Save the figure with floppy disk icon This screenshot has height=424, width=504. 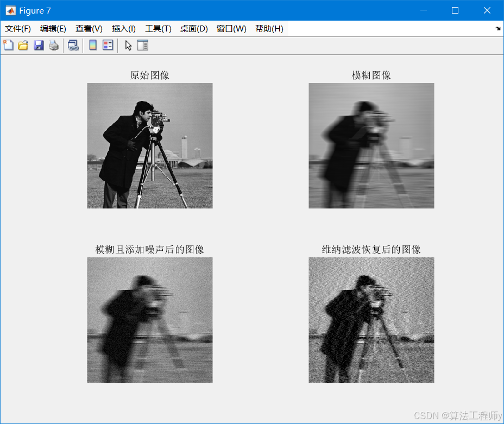point(39,45)
